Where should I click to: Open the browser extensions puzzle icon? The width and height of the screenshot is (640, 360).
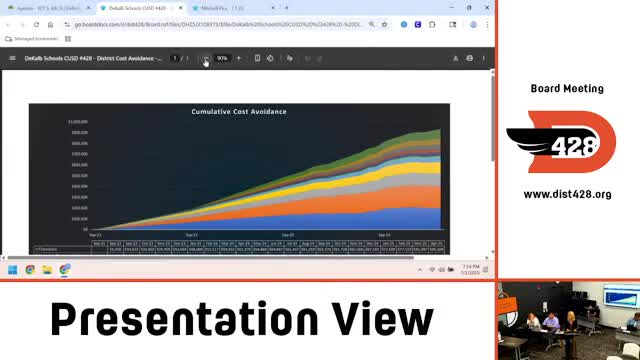coord(432,24)
